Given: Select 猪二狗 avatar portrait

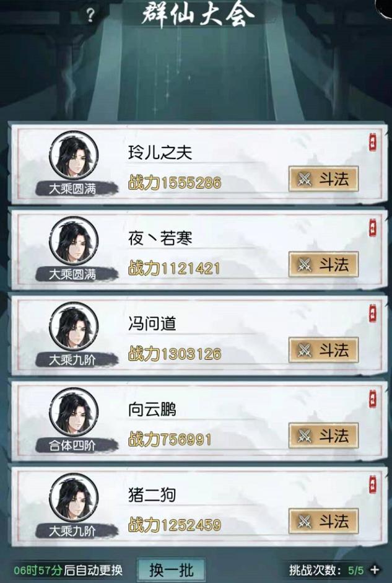Looking at the screenshot, I should [74, 497].
